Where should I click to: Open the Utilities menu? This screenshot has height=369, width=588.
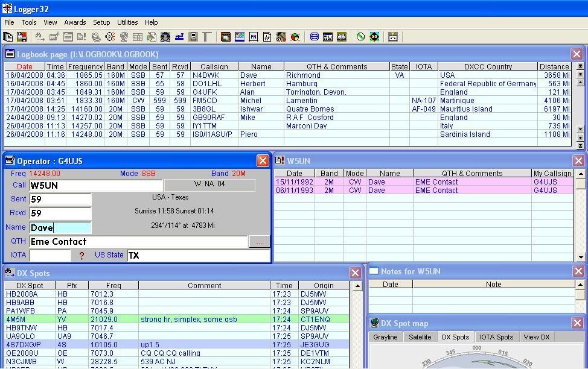(x=127, y=22)
